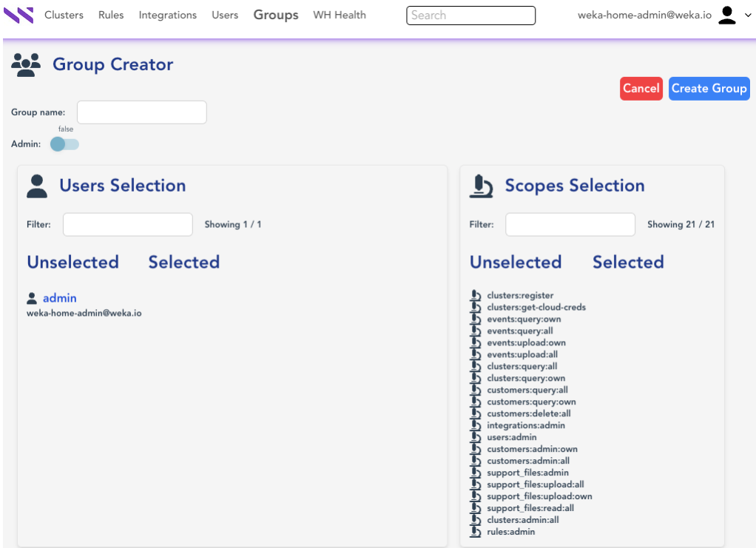
Task: Click the microscope icon beside integrations:admin
Action: click(476, 425)
